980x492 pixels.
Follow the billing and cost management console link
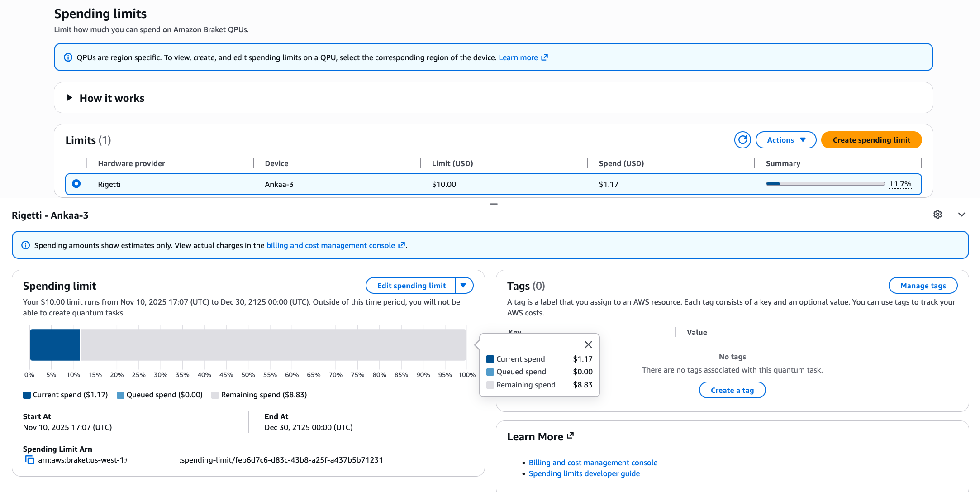click(330, 245)
